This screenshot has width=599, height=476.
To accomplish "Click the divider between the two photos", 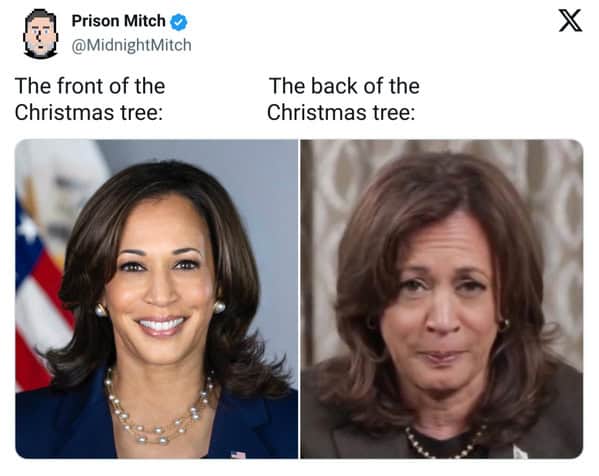I will pos(299,299).
